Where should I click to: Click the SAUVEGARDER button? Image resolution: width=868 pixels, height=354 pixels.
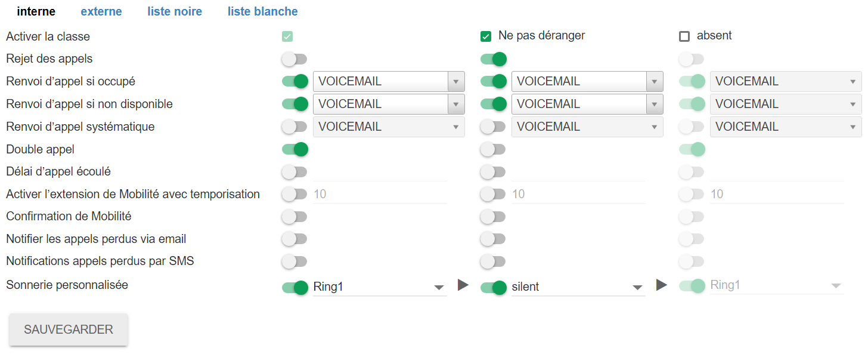pyautogui.click(x=69, y=330)
